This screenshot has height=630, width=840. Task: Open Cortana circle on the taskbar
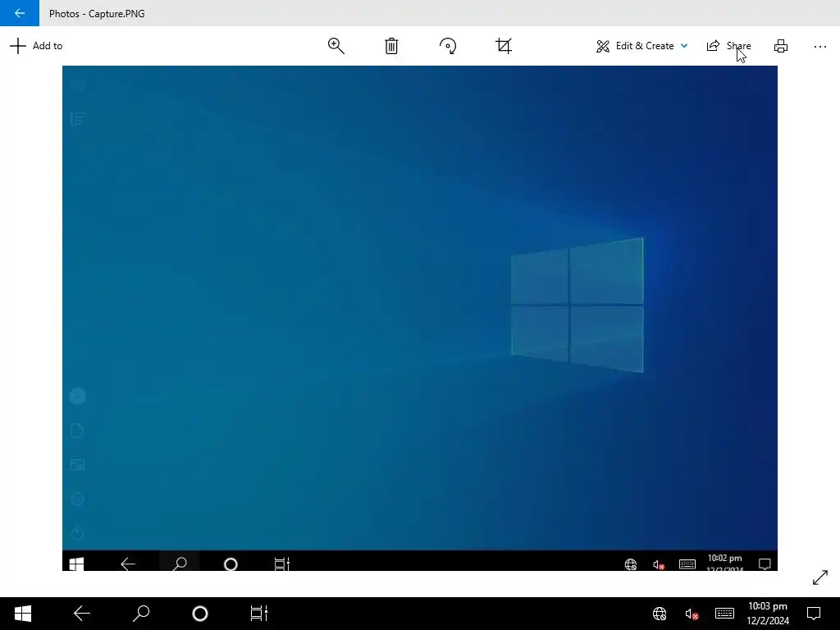(200, 614)
